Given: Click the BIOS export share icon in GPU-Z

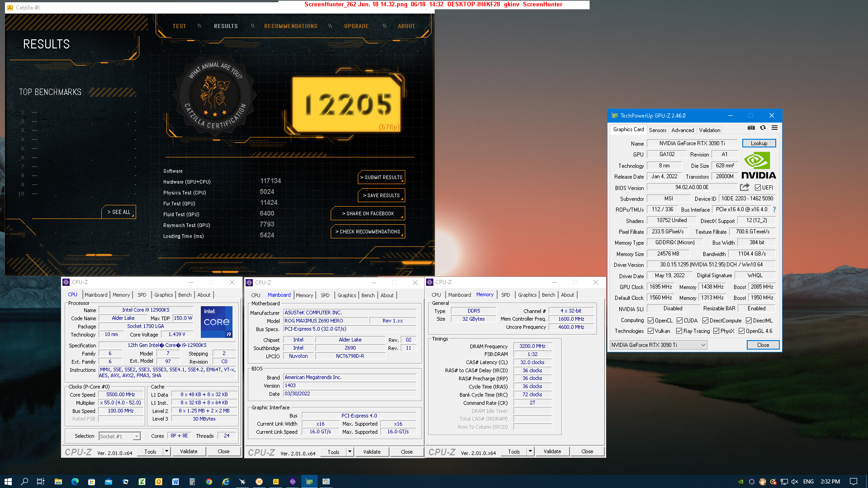Looking at the screenshot, I should tap(745, 187).
